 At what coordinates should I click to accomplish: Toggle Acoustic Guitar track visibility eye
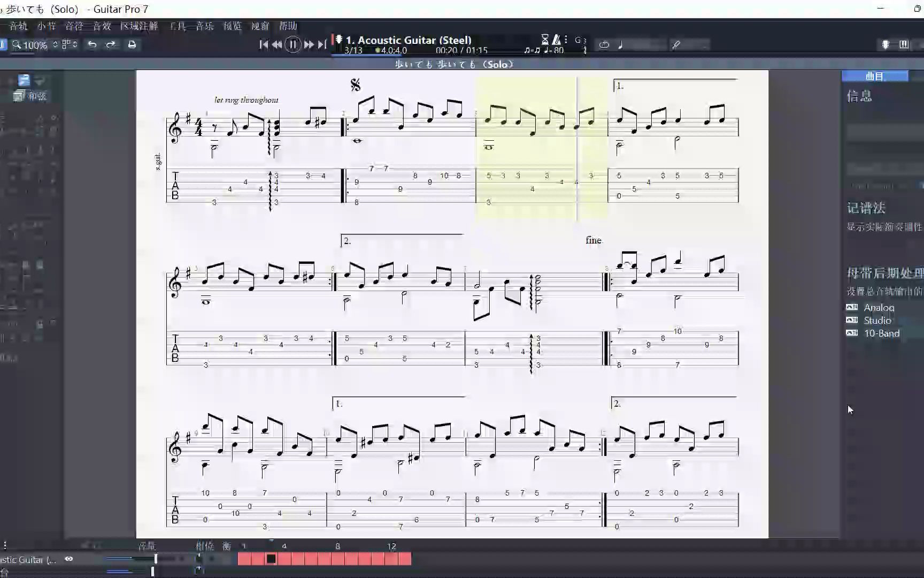tap(69, 559)
